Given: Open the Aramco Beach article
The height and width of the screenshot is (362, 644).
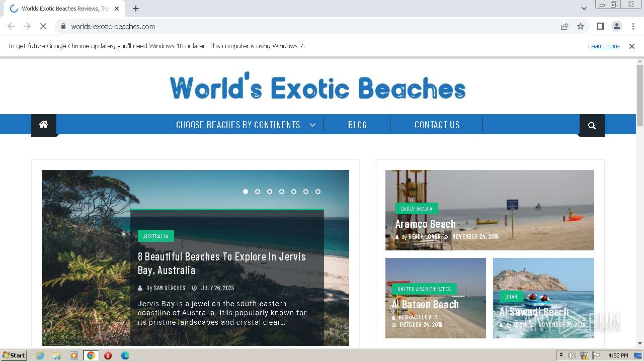Looking at the screenshot, I should (425, 224).
